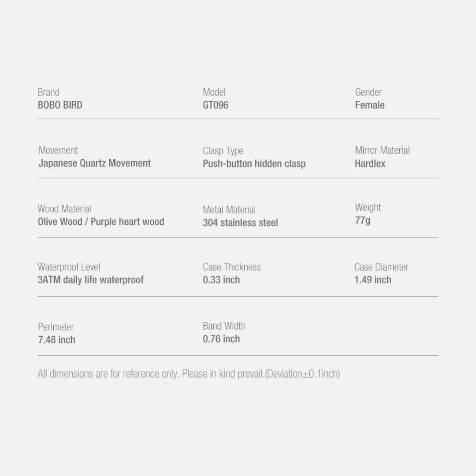The width and height of the screenshot is (476, 476).
Task: Click 3ATM daily life waterproof text
Action: click(x=91, y=280)
